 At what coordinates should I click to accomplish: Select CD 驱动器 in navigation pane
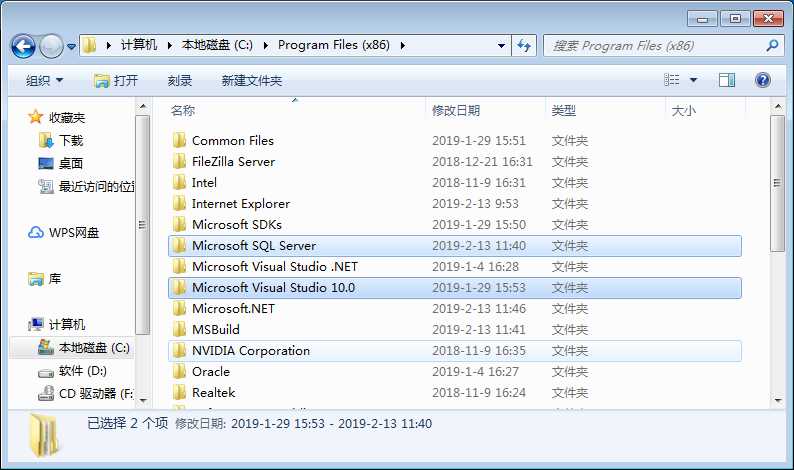(x=85, y=394)
